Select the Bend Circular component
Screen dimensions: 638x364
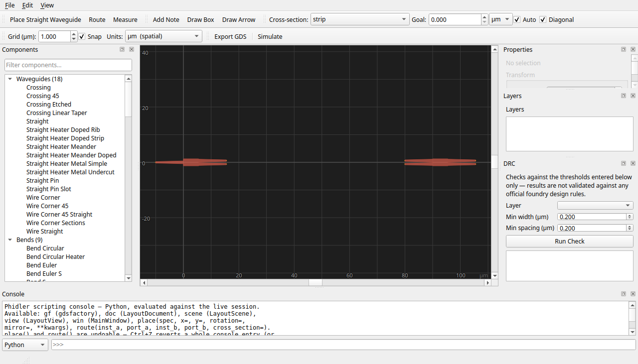pyautogui.click(x=45, y=248)
